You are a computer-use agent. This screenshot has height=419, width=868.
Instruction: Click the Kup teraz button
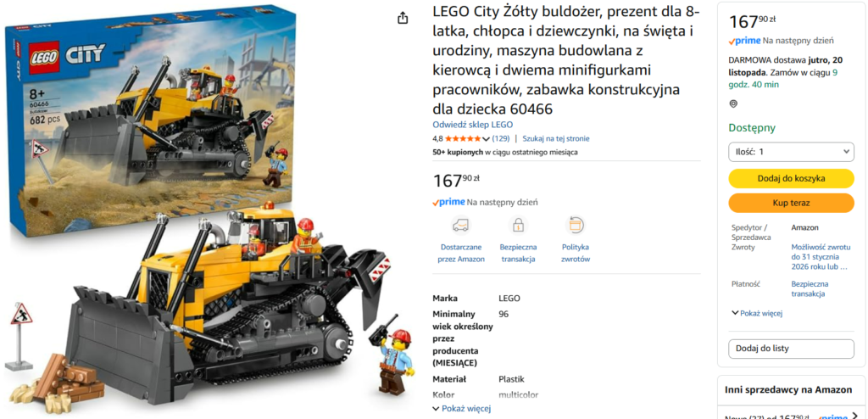click(x=791, y=203)
